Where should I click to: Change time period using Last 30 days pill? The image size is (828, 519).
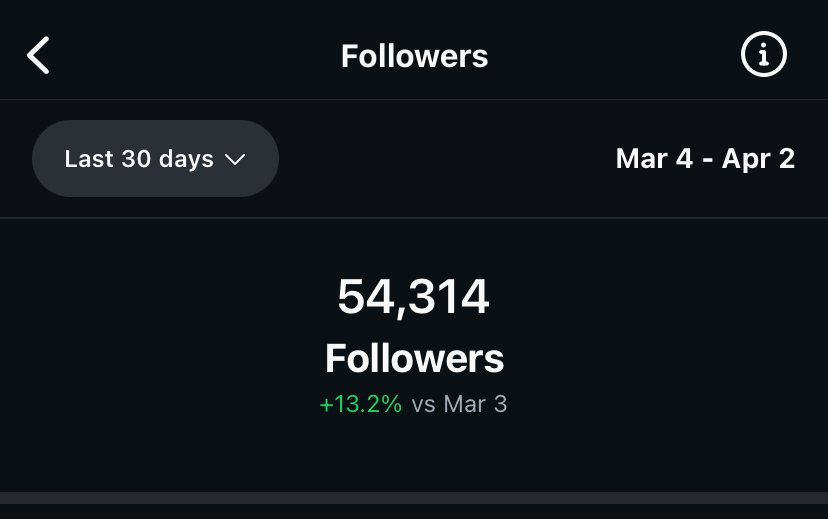(x=155, y=159)
